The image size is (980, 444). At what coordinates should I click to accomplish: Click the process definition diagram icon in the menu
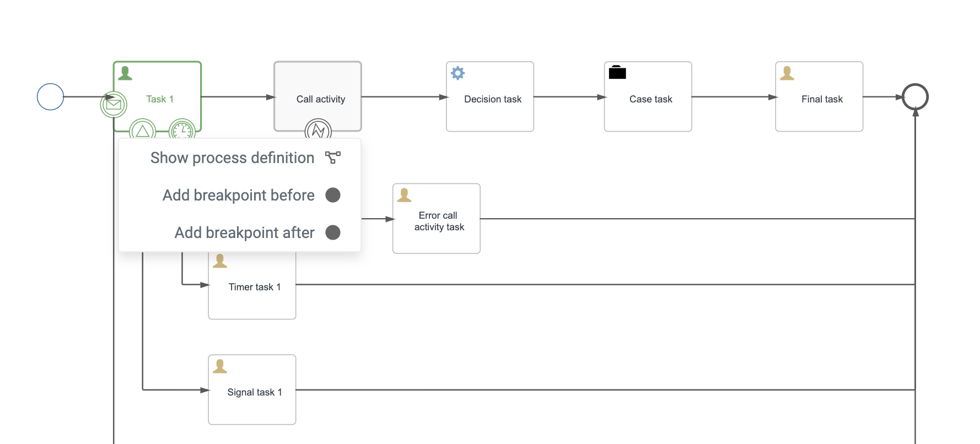click(332, 158)
